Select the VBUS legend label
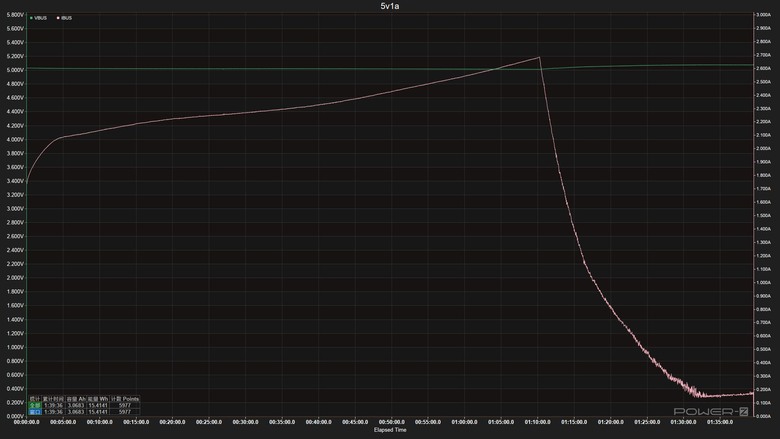Image resolution: width=780 pixels, height=439 pixels. click(x=40, y=18)
